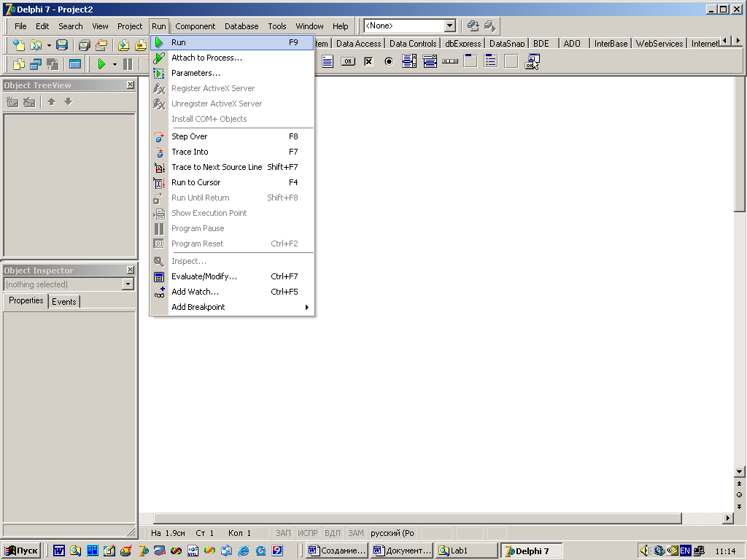The height and width of the screenshot is (560, 747).
Task: Click the Пуск Start button
Action: pyautogui.click(x=21, y=551)
